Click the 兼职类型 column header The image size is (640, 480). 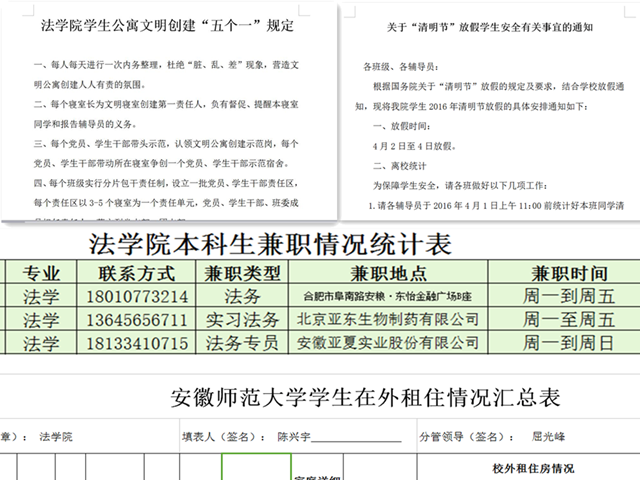242,273
